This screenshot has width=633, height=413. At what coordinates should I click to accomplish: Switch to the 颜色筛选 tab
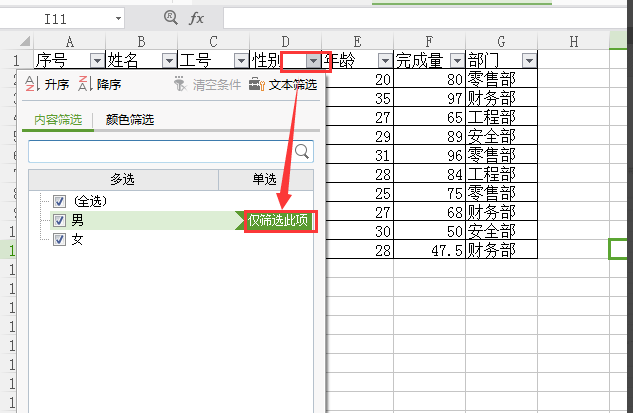(x=130, y=120)
